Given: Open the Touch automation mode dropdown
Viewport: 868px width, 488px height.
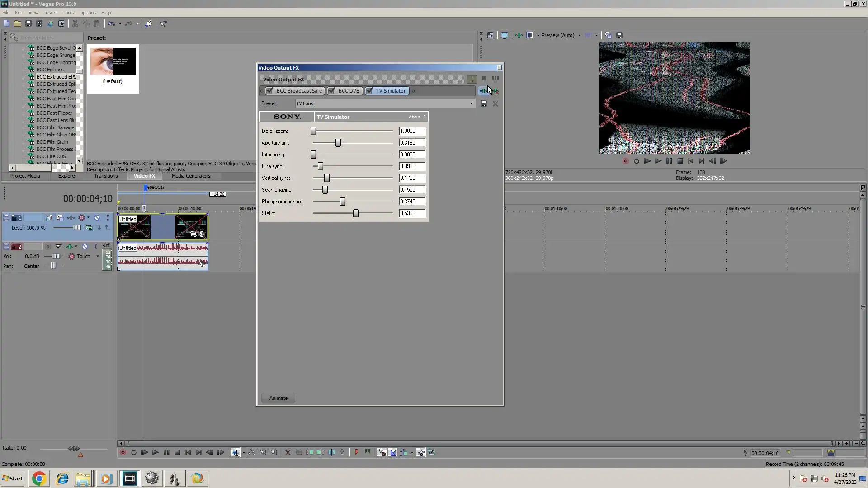Looking at the screenshot, I should tap(97, 256).
